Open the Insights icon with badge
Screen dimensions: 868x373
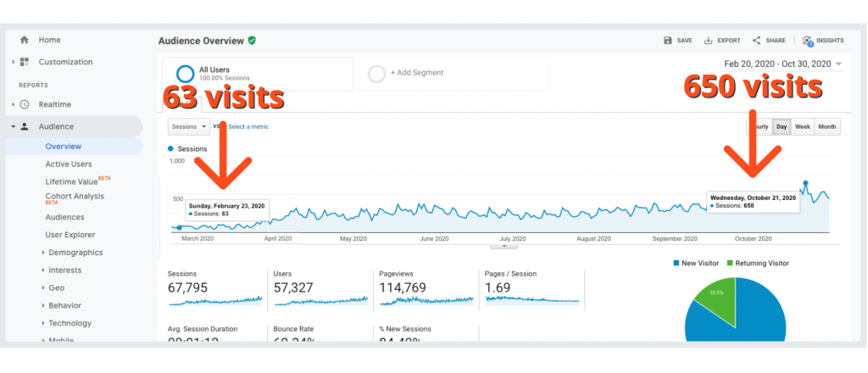(x=807, y=41)
